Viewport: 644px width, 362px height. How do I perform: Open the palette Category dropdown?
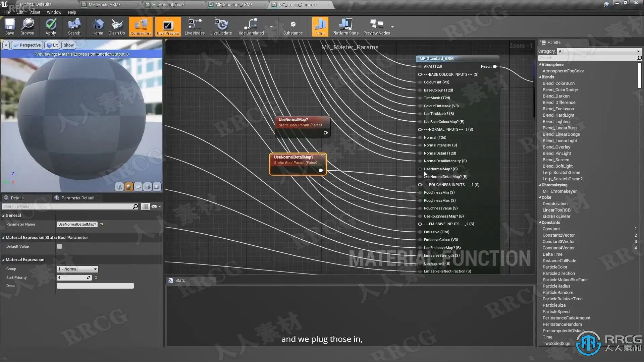click(599, 51)
